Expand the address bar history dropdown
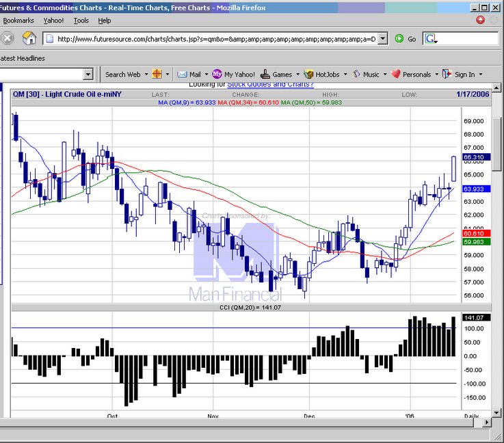 382,39
